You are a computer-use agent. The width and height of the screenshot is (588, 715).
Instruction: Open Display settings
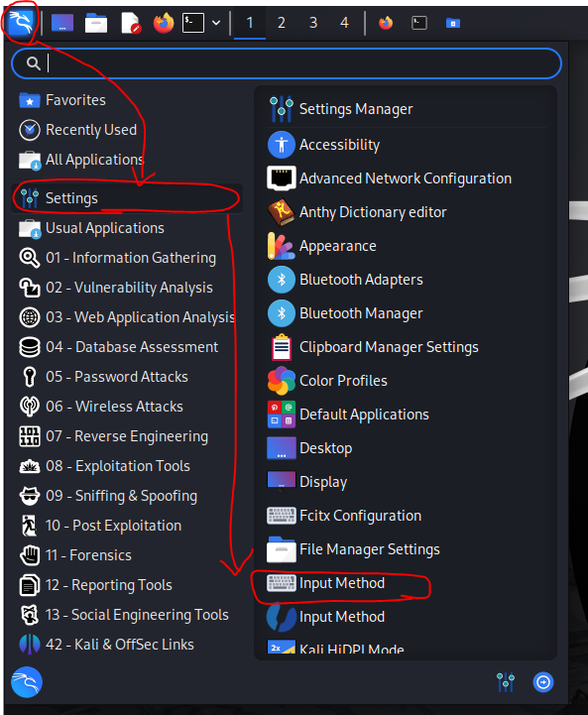(406, 482)
